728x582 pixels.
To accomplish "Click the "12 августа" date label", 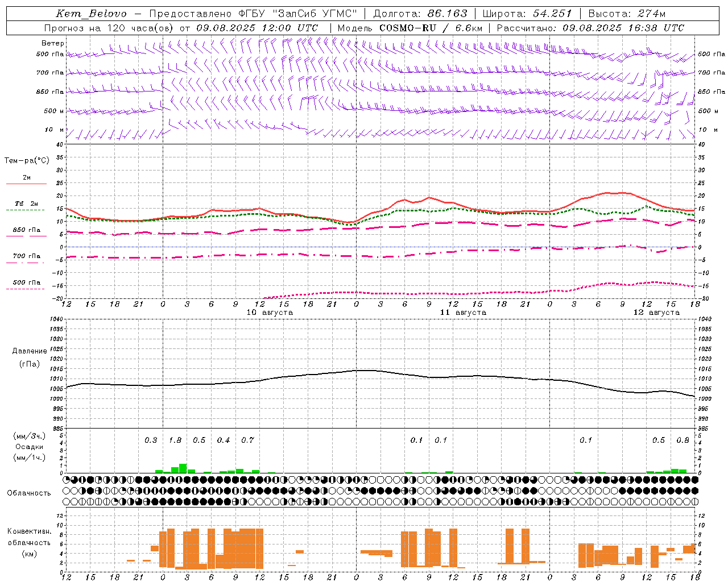I will (x=656, y=313).
